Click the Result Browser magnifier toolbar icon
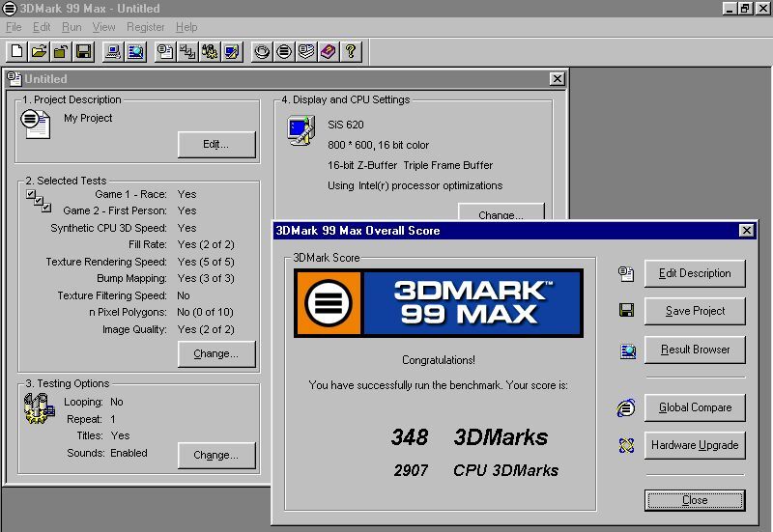This screenshot has height=532, width=773. [135, 52]
